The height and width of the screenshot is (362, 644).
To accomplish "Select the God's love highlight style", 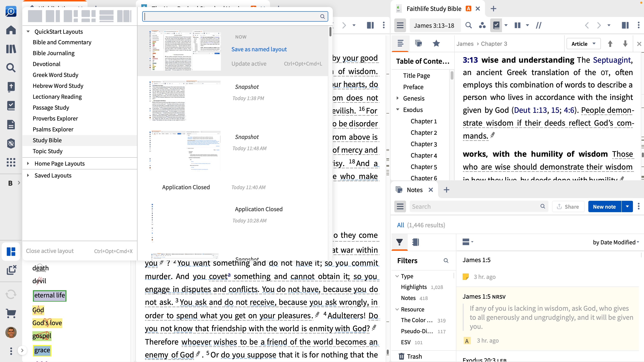I will click(x=47, y=323).
